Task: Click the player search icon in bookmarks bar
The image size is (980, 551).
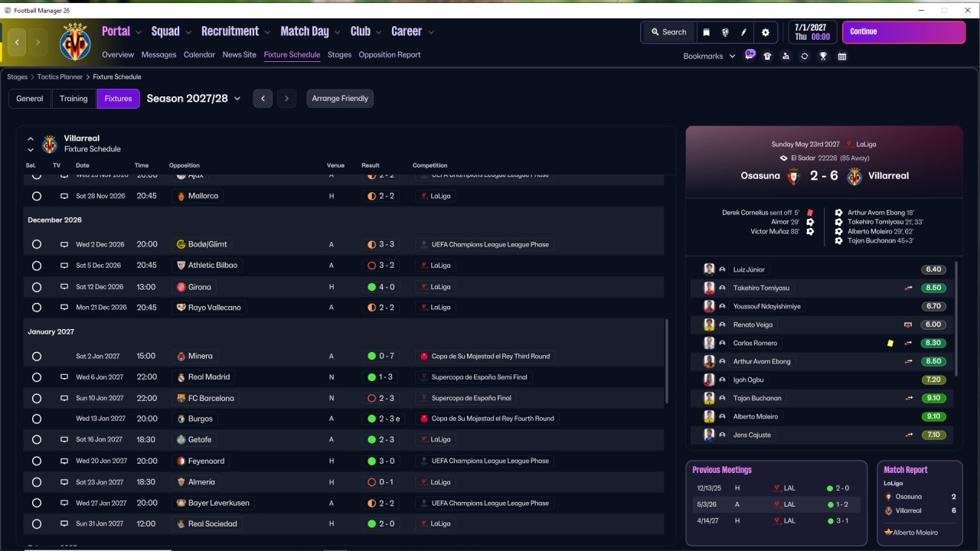Action: [786, 56]
